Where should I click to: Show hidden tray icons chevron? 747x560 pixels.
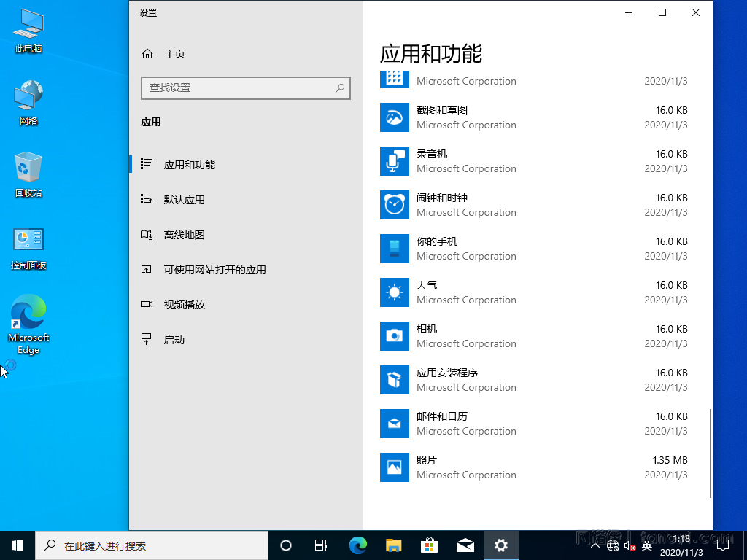(595, 545)
